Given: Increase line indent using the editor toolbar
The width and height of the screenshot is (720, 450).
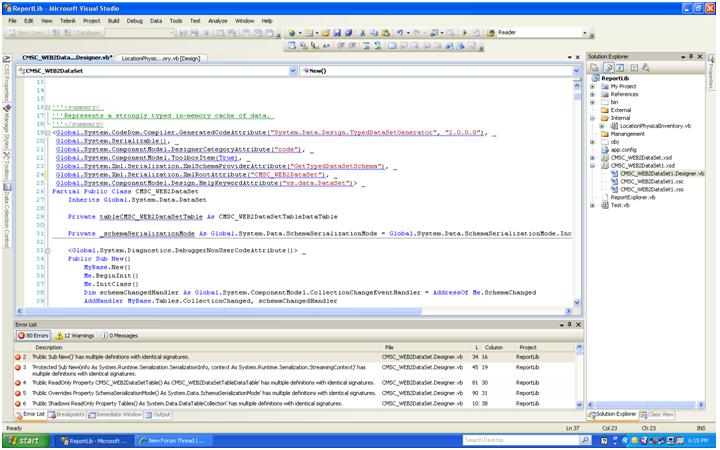Looking at the screenshot, I should (x=353, y=45).
